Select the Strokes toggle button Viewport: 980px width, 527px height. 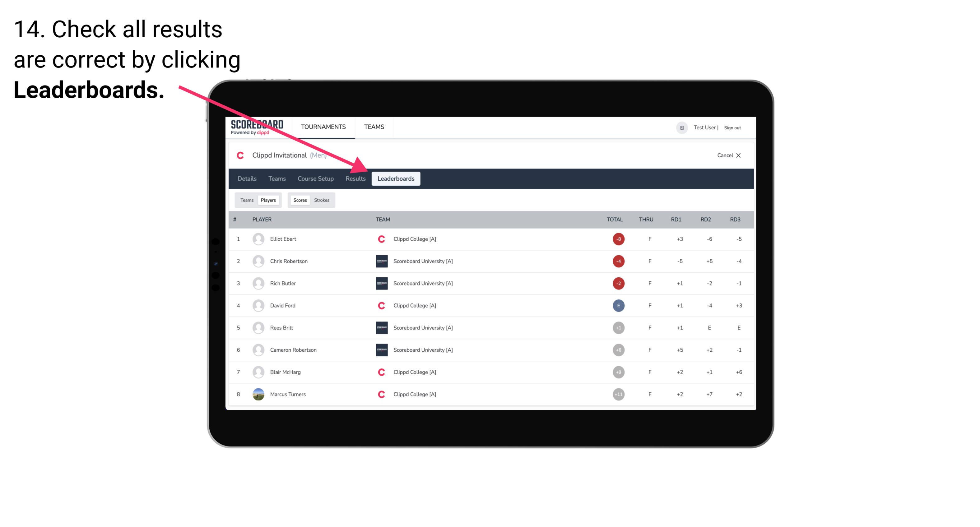click(323, 200)
